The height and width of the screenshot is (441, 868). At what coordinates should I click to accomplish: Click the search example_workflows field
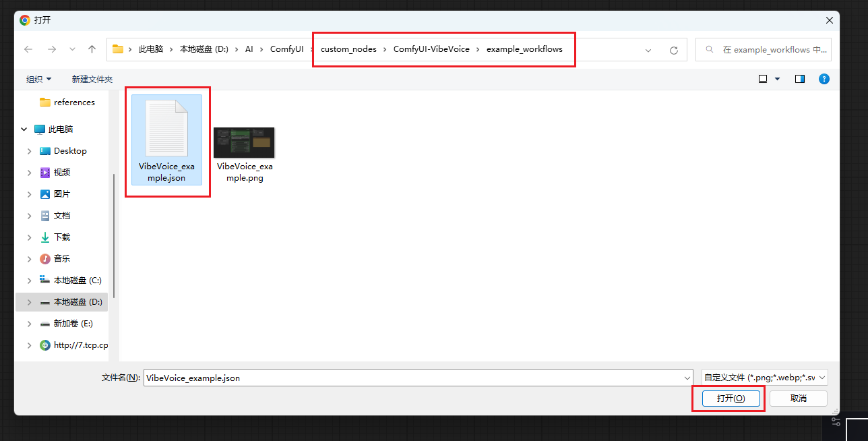pyautogui.click(x=764, y=49)
